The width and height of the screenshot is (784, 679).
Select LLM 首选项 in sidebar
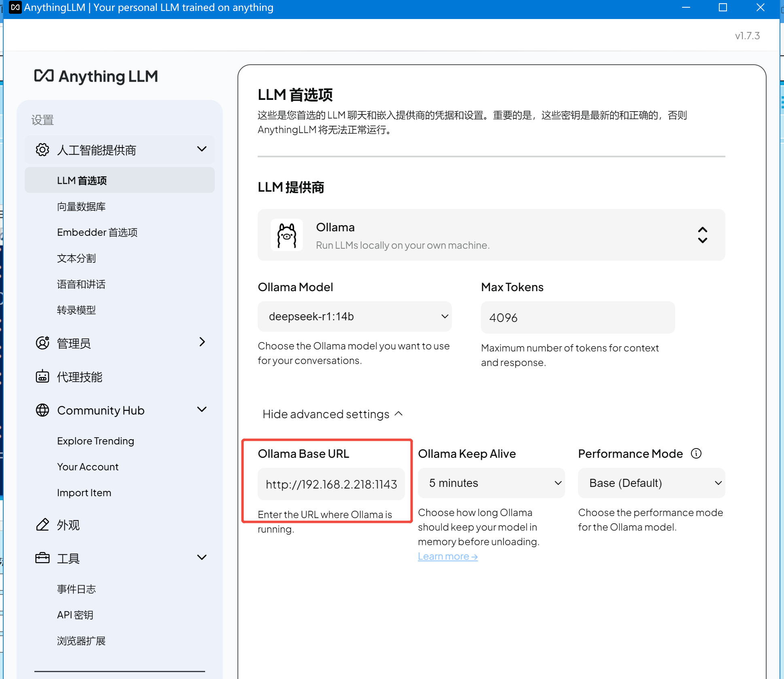[x=120, y=180]
